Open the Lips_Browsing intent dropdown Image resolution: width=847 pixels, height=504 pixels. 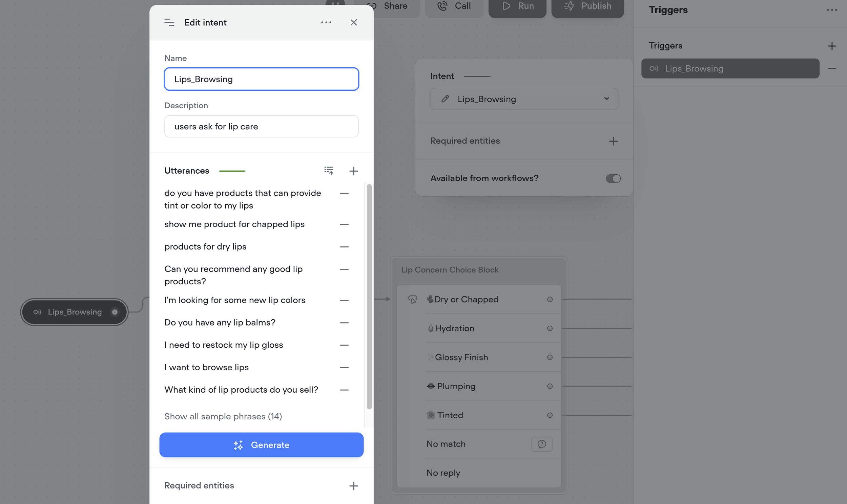pos(606,99)
